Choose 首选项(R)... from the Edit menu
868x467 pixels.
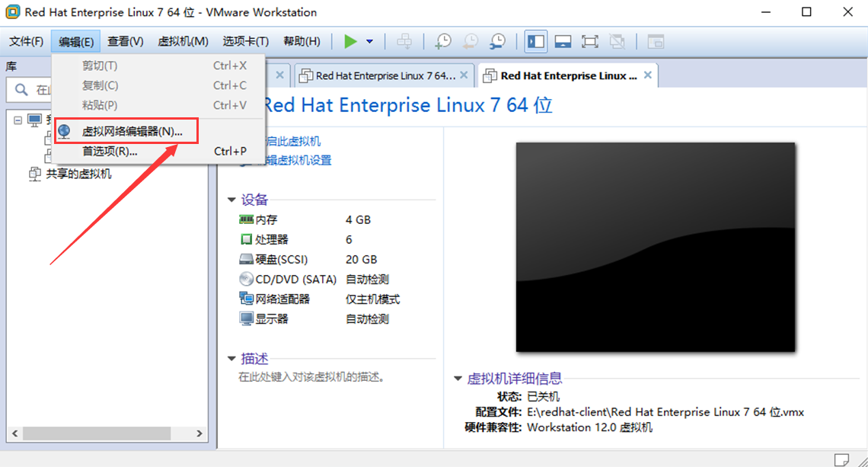(158, 152)
